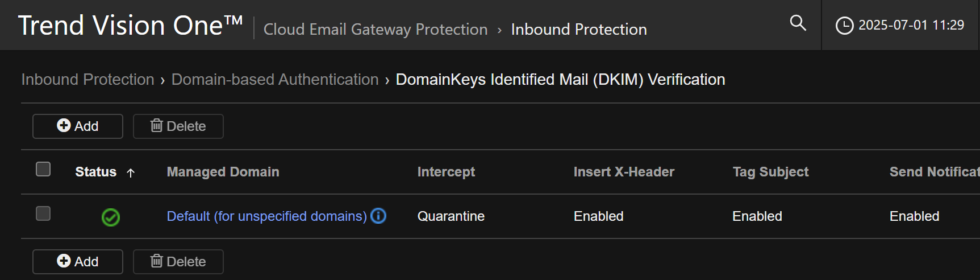Click the Trend Vision One logo title
Image resolution: width=980 pixels, height=280 pixels.
point(130,26)
